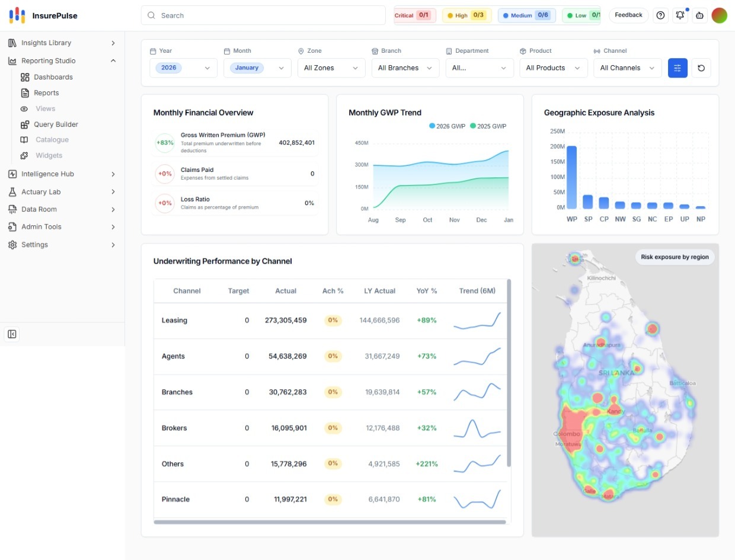735x560 pixels.
Task: Open the help question mark icon
Action: click(660, 15)
